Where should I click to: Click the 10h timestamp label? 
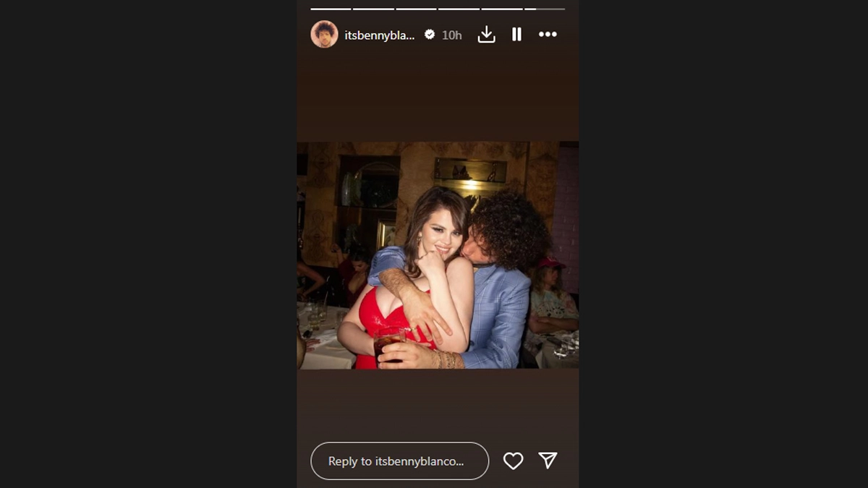pyautogui.click(x=452, y=35)
